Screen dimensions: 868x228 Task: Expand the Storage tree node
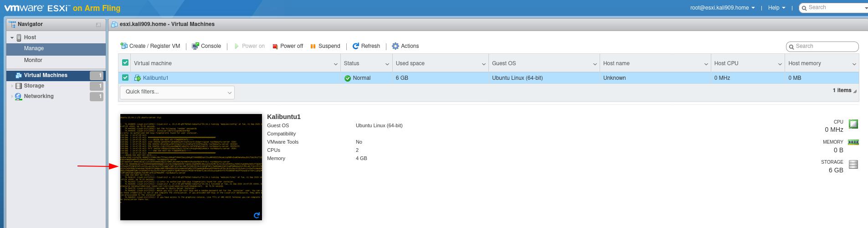coord(12,86)
